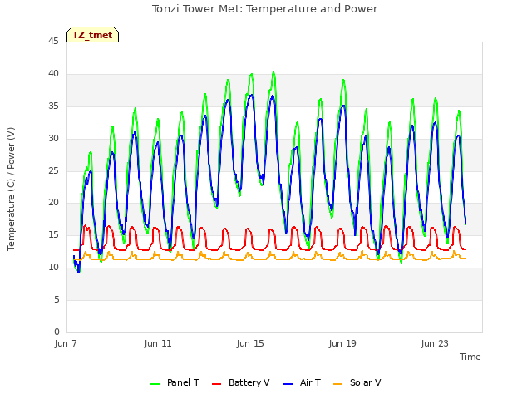This screenshot has height=399, width=532.
Task: Click the 10 y-axis tick label
Action: point(53,267)
